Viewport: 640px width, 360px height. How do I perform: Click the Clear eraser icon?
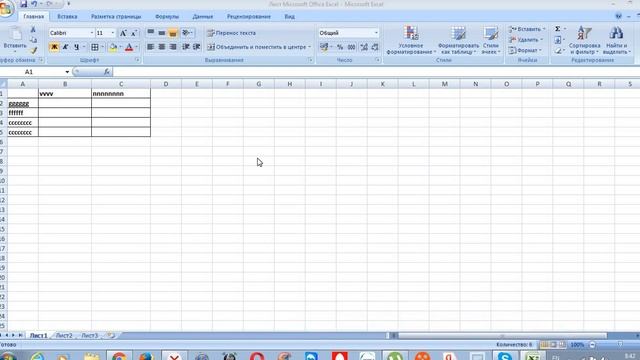pos(558,51)
